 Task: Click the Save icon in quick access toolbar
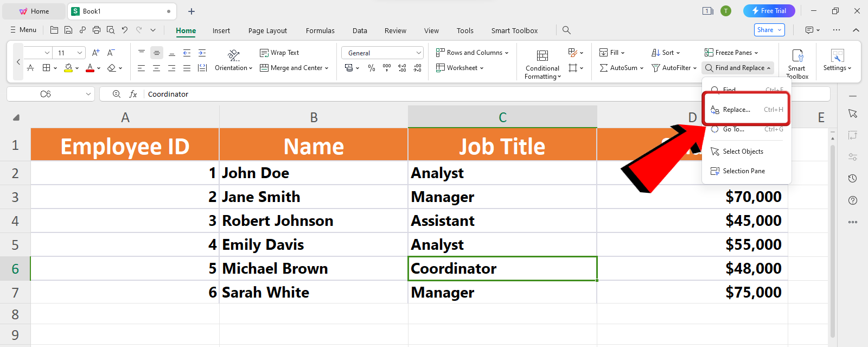(x=68, y=30)
